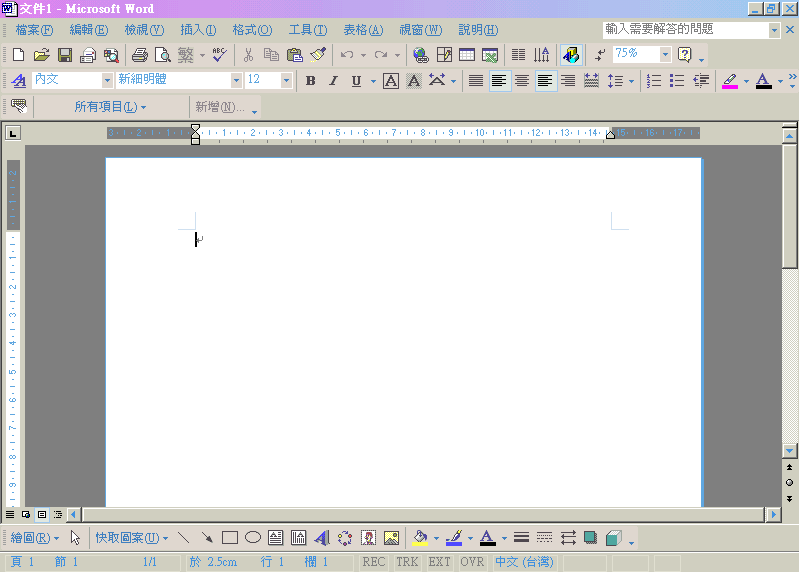Select the Oval drawing tool
The image size is (799, 572).
253,538
